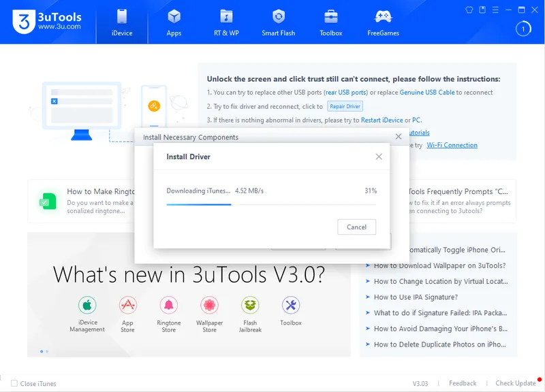Open How to Use IPA Signature article
Image resolution: width=545 pixels, height=392 pixels.
click(x=416, y=297)
